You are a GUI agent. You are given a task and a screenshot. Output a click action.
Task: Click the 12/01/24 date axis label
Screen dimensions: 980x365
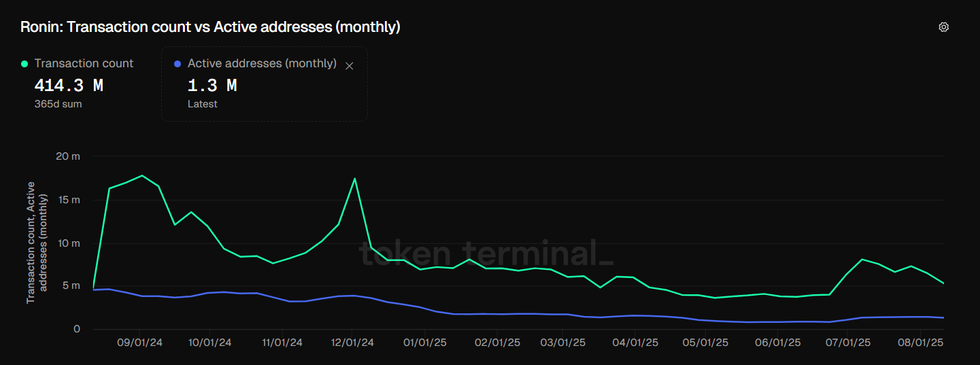tap(352, 343)
